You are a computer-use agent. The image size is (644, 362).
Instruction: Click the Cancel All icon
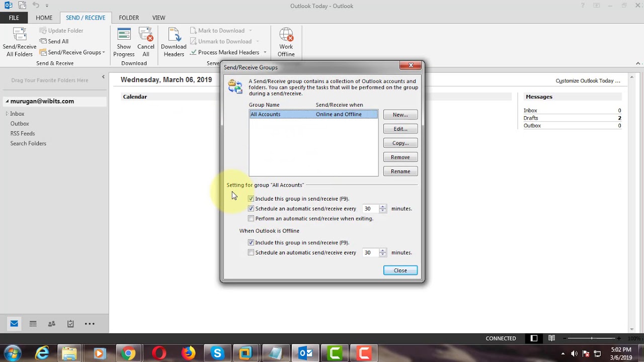(146, 42)
